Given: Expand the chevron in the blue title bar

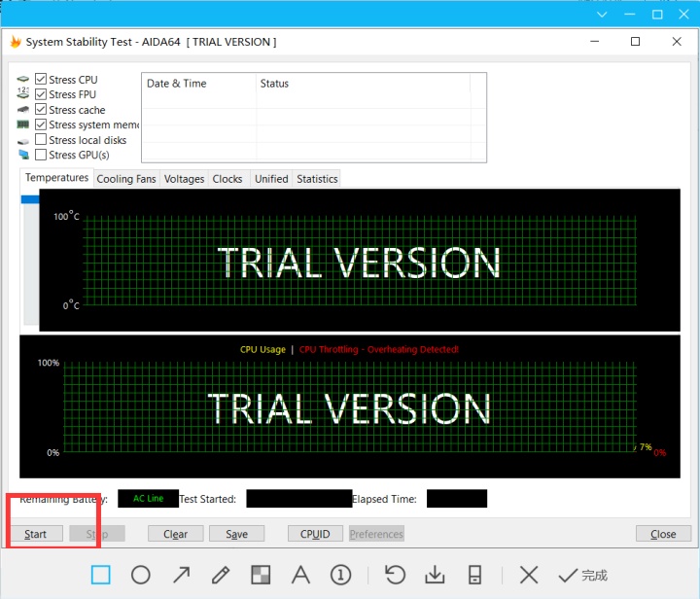Looking at the screenshot, I should click(x=602, y=15).
